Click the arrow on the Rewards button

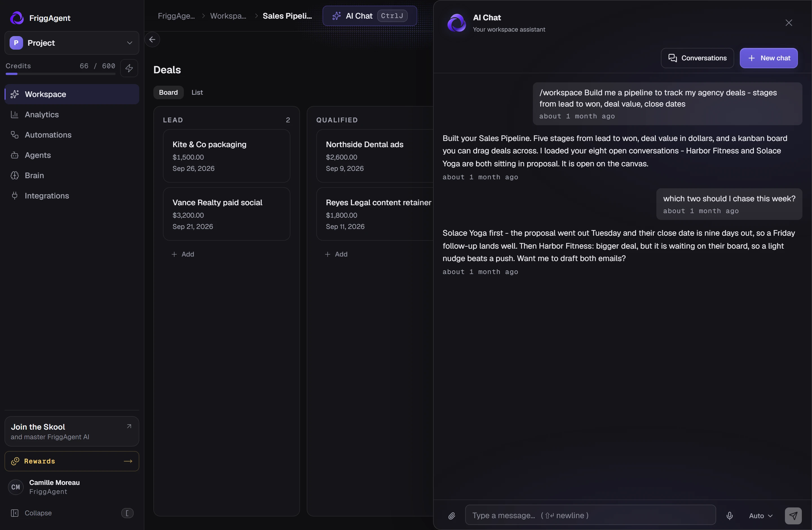click(x=128, y=461)
